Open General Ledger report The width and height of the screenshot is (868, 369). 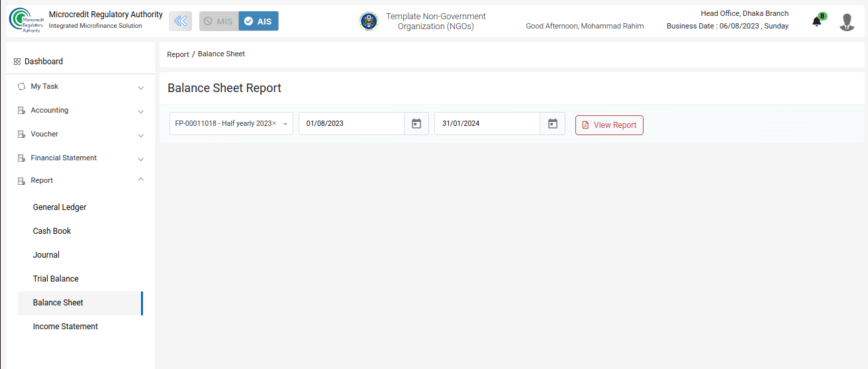[x=60, y=207]
